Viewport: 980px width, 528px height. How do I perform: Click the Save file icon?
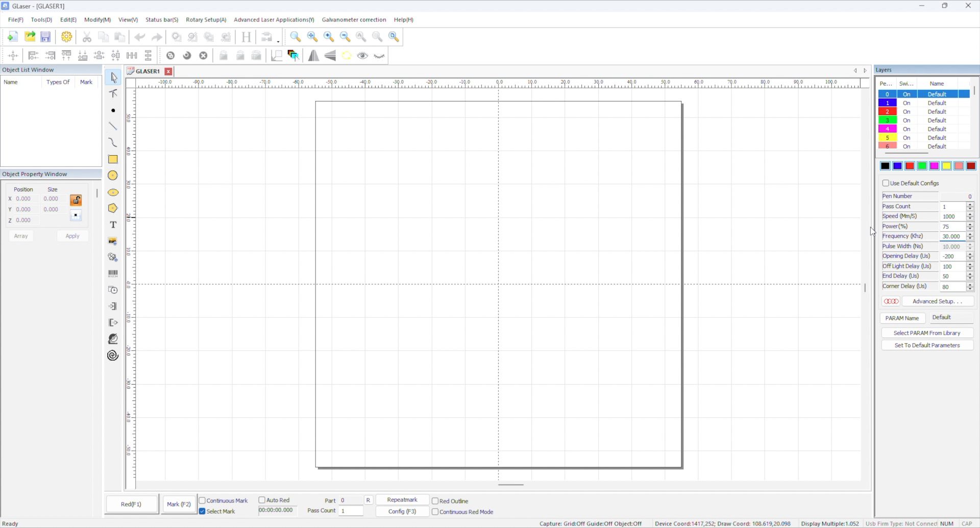coord(45,37)
